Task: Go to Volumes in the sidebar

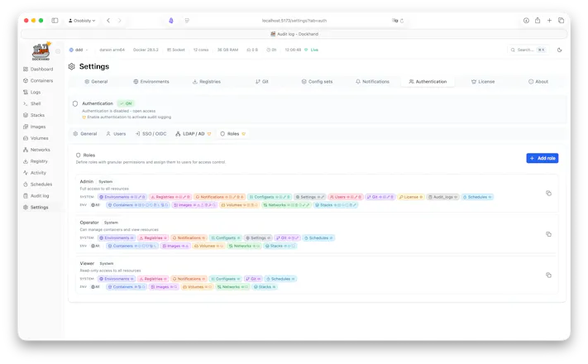Action: coord(36,138)
